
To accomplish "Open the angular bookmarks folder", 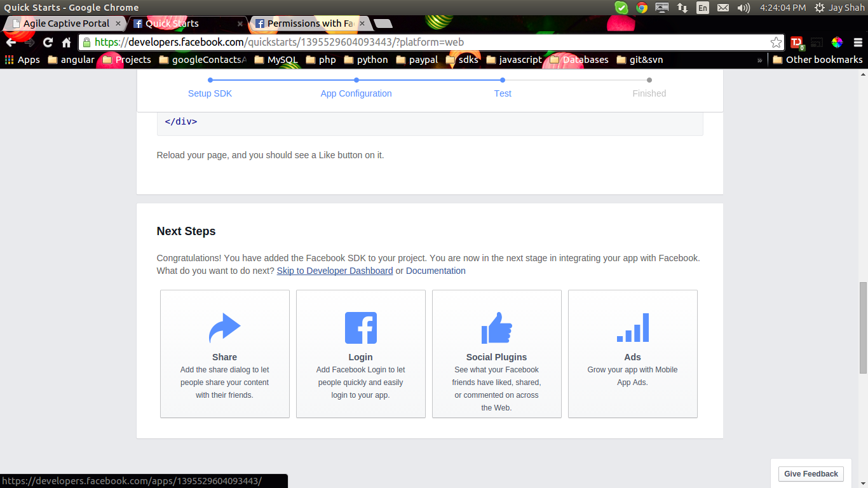I will point(71,60).
